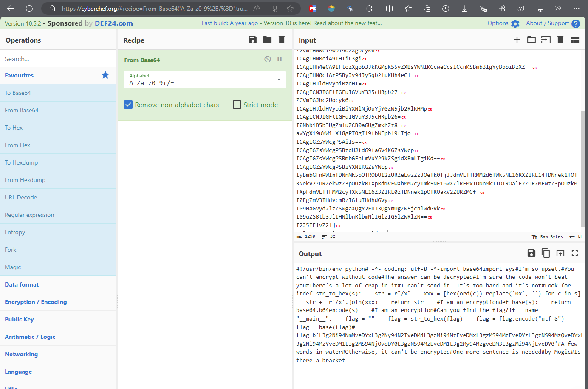Image resolution: width=588 pixels, height=389 pixels.
Task: Open browser extensions puzzle icon
Action: click(x=369, y=9)
